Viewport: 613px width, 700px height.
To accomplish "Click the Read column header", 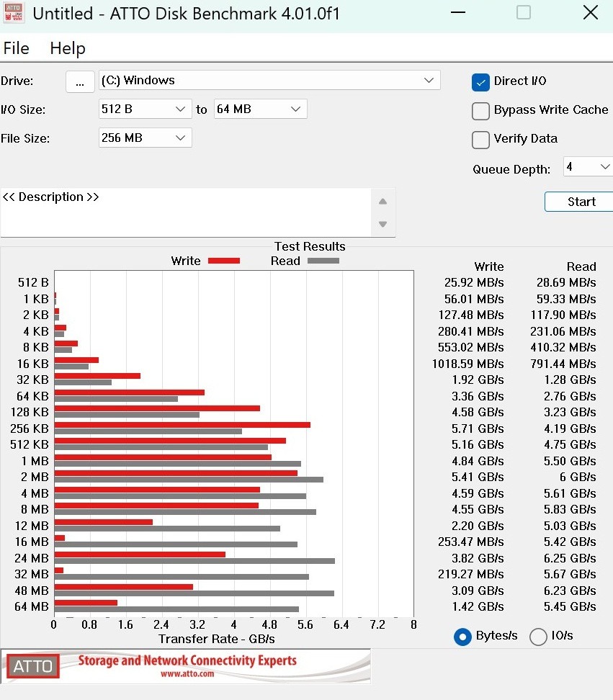I will click(581, 266).
